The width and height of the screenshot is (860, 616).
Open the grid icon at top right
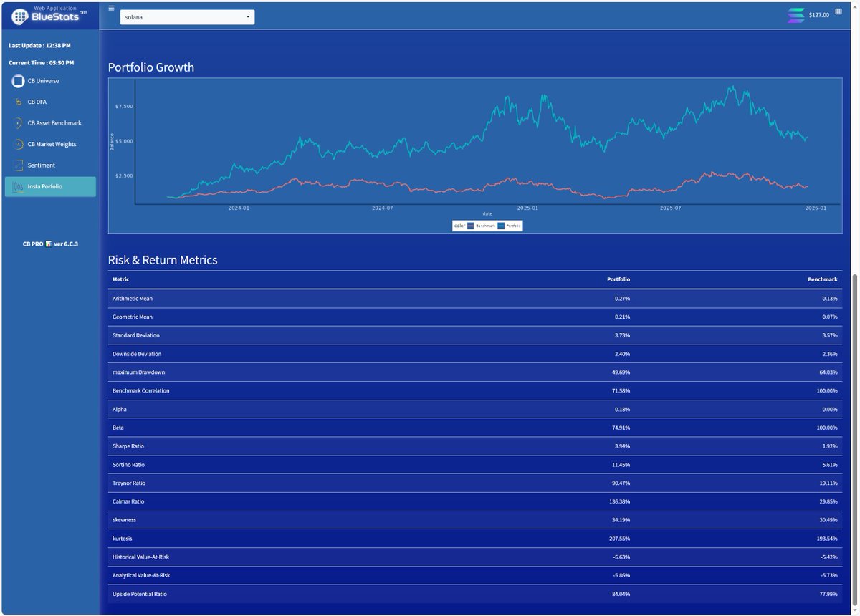pos(838,12)
